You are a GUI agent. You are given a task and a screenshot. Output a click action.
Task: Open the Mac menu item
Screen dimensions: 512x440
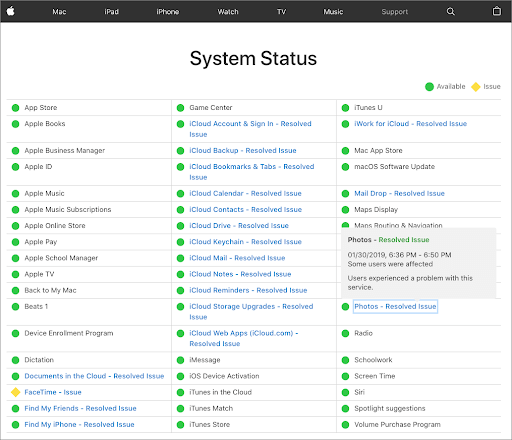pos(59,12)
